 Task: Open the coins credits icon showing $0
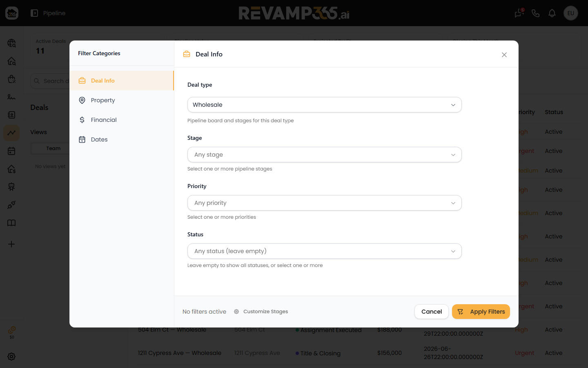(12, 332)
